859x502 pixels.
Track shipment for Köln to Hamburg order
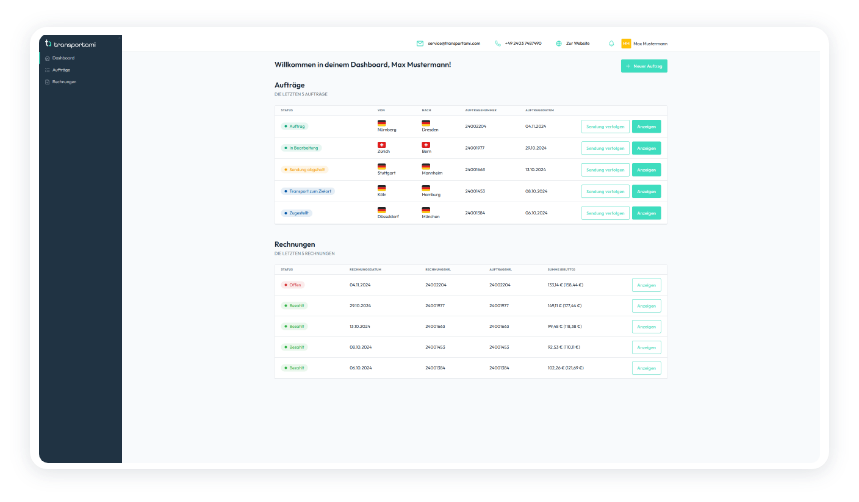[x=605, y=191]
